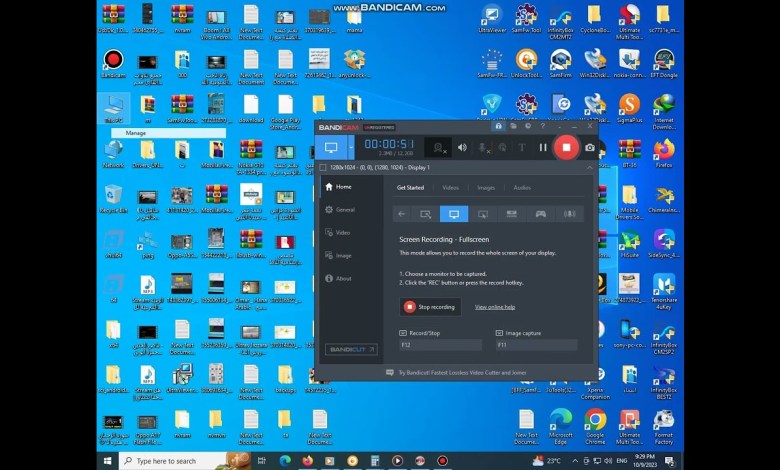Screen dimensions: 780x470
Task: Open the Videos tab
Action: point(450,187)
